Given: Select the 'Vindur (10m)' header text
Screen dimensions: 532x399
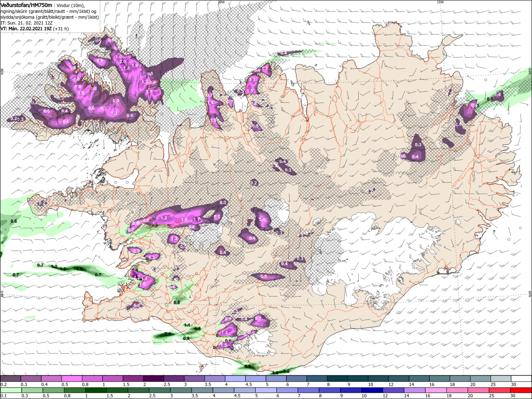Looking at the screenshot, I should tap(71, 5).
